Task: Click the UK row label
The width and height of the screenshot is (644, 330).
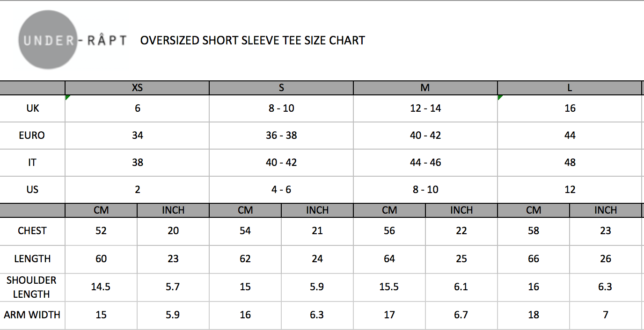Action: tap(33, 108)
